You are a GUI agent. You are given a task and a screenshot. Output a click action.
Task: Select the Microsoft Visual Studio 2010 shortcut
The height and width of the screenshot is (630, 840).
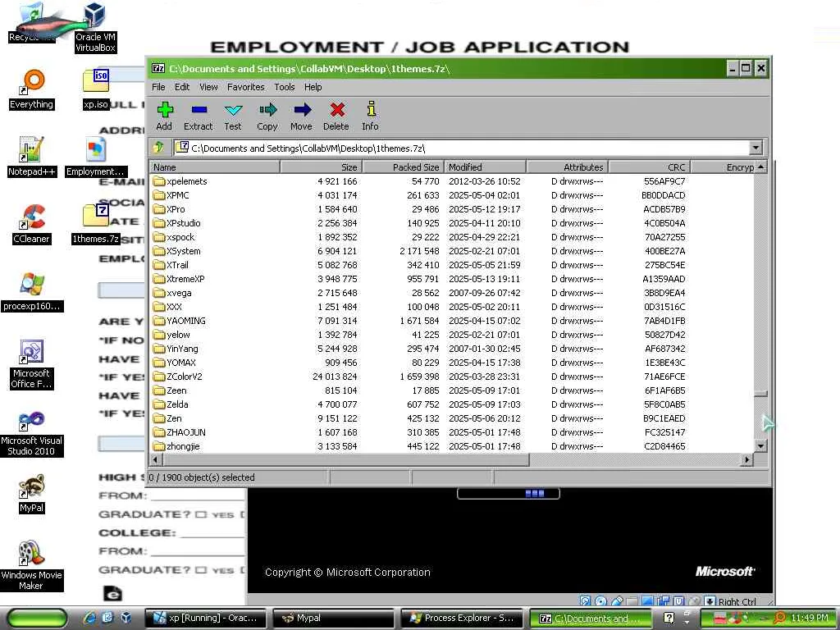[x=31, y=434]
